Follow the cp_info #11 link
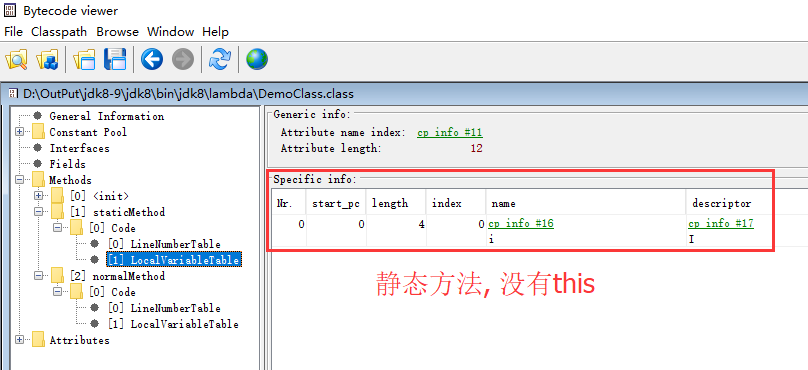Image resolution: width=808 pixels, height=370 pixels. 450,132
